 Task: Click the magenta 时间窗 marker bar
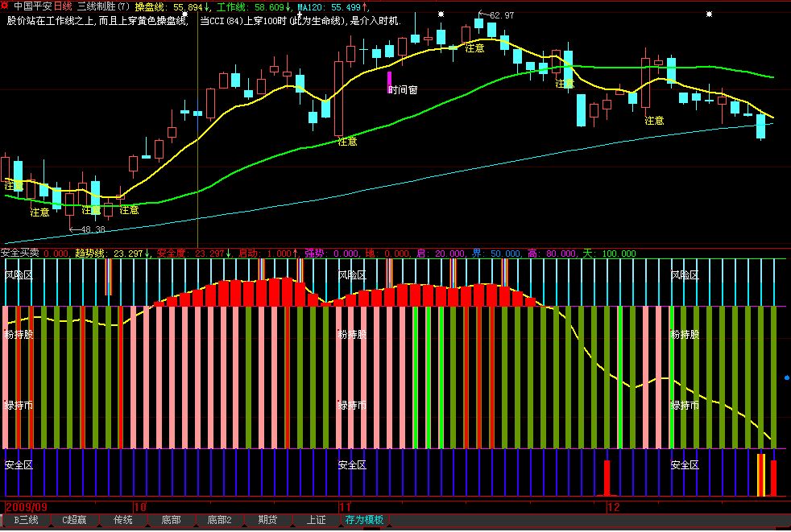pos(389,82)
